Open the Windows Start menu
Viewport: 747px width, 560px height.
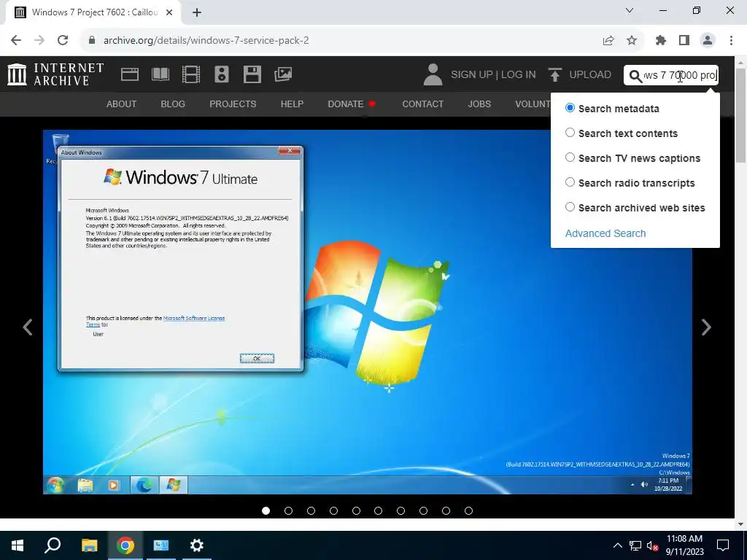pos(18,545)
